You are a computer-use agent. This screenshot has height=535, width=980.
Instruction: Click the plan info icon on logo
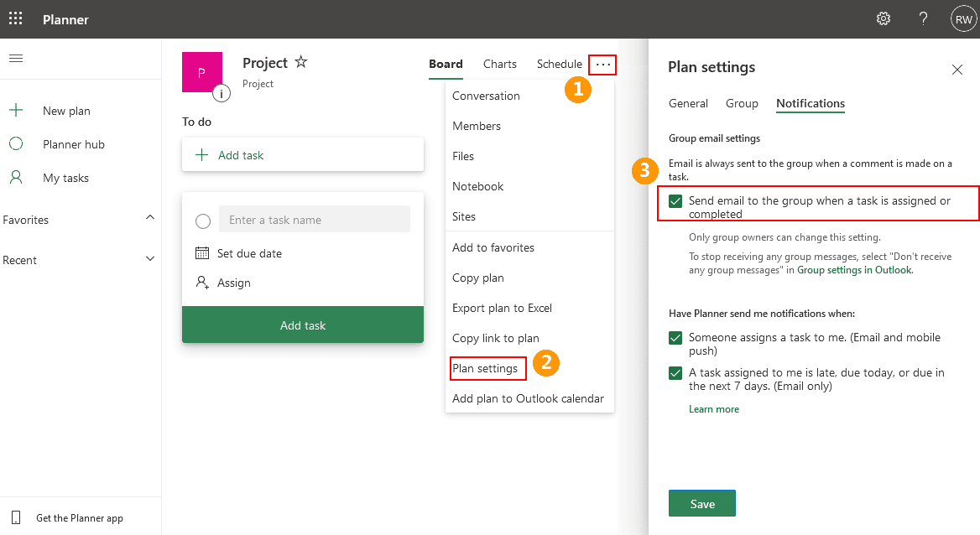point(222,94)
